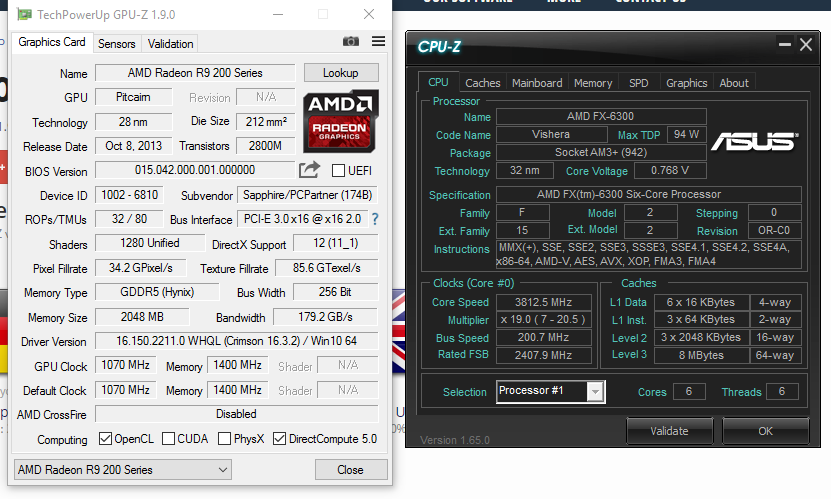The image size is (831, 499).
Task: Click the ASUS logo in CPU-Z
Action: tap(755, 141)
